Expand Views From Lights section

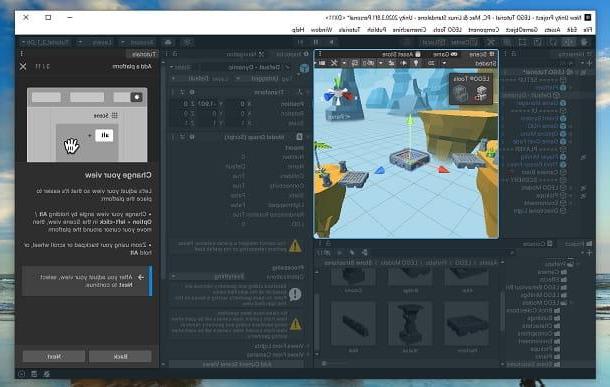(308, 346)
